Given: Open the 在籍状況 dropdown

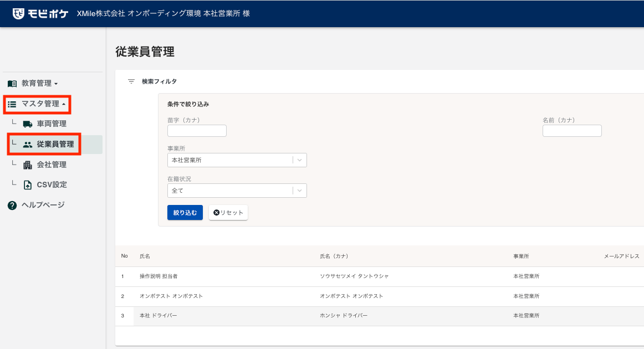Looking at the screenshot, I should tap(237, 191).
